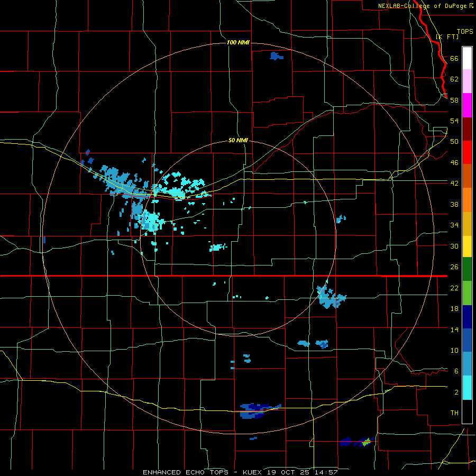Viewport: 476px width, 476px height.
Task: Click the blue echo below the 100 NMI label
Action: pyautogui.click(x=277, y=56)
